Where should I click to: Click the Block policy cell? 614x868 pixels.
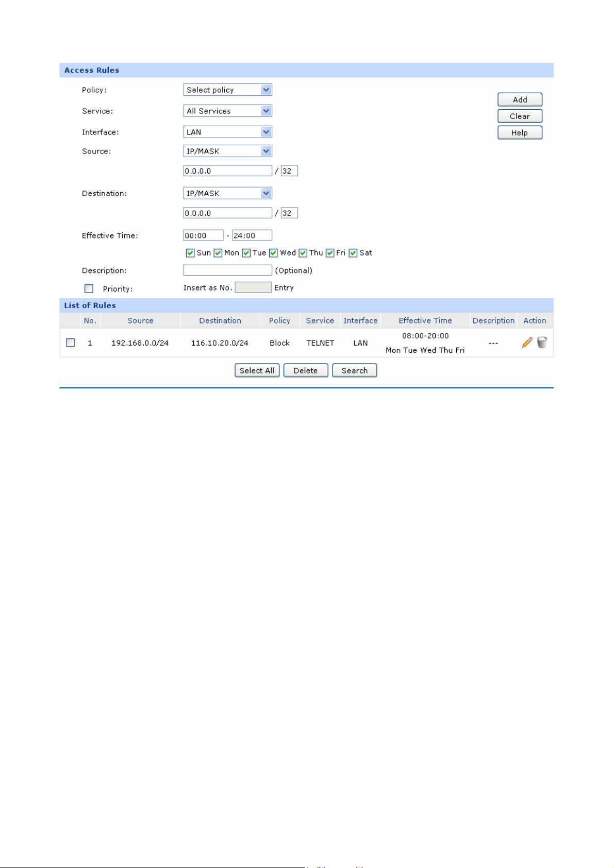click(x=280, y=343)
